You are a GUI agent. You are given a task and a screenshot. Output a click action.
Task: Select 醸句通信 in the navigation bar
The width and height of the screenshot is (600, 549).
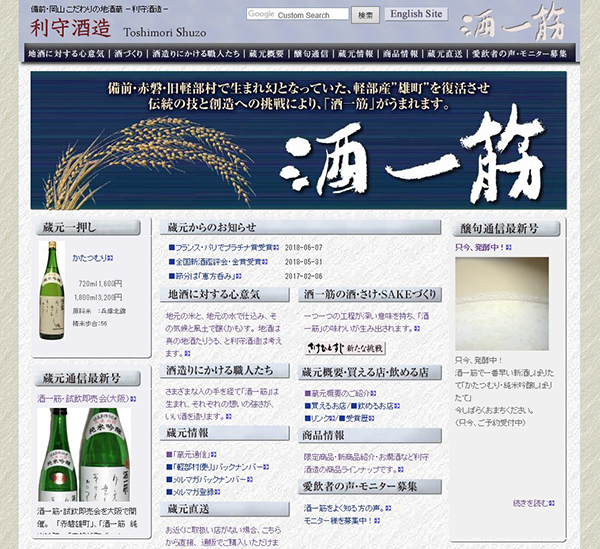click(311, 54)
